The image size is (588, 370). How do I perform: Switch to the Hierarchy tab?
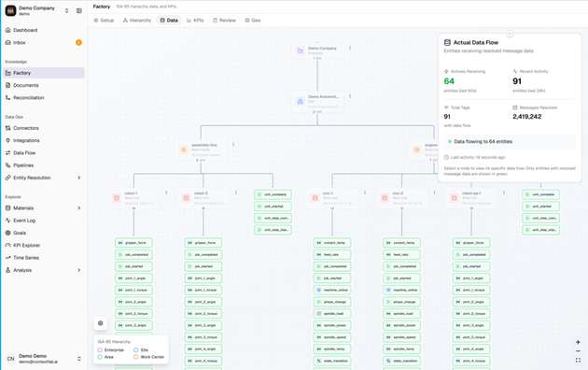(x=137, y=21)
